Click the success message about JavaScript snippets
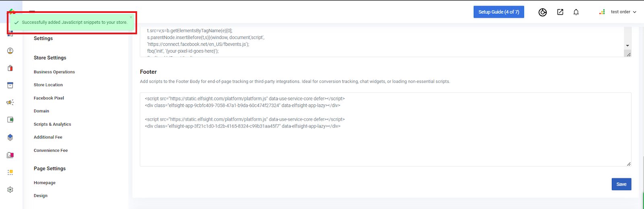 (x=74, y=23)
